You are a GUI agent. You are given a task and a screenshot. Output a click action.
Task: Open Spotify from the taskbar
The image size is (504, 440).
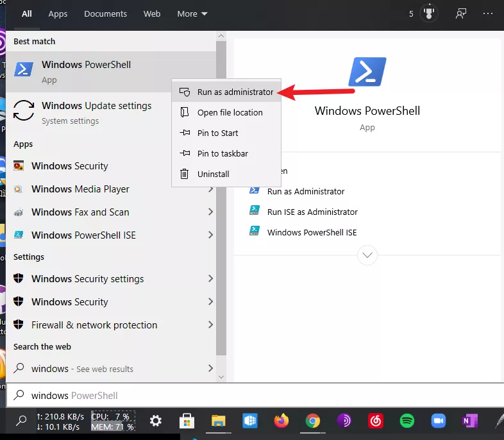pos(407,421)
